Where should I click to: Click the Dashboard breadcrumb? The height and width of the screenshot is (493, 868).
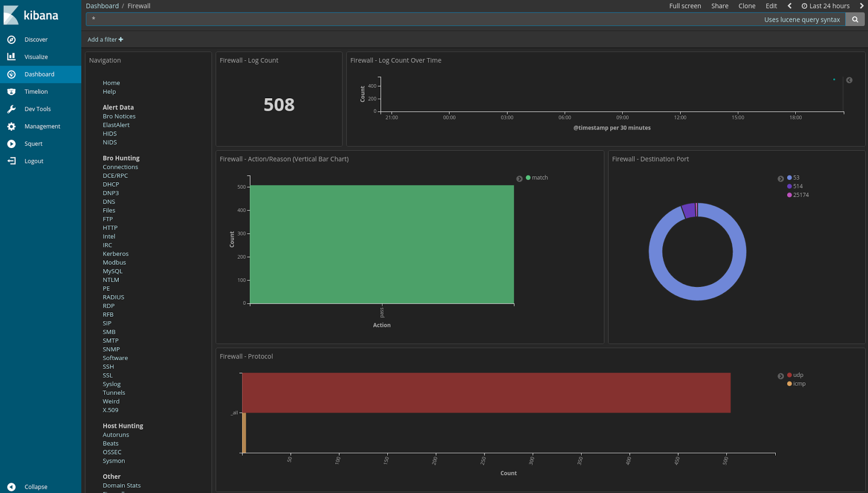102,5
